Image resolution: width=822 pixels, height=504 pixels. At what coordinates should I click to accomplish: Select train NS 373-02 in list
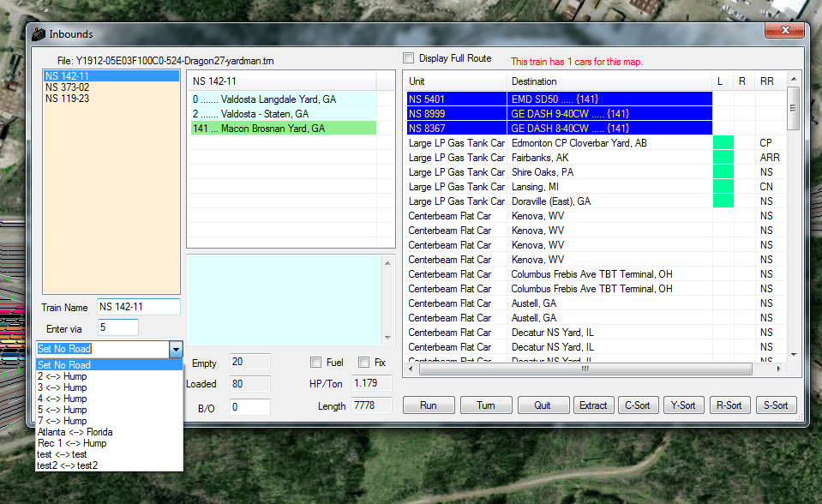tap(111, 87)
